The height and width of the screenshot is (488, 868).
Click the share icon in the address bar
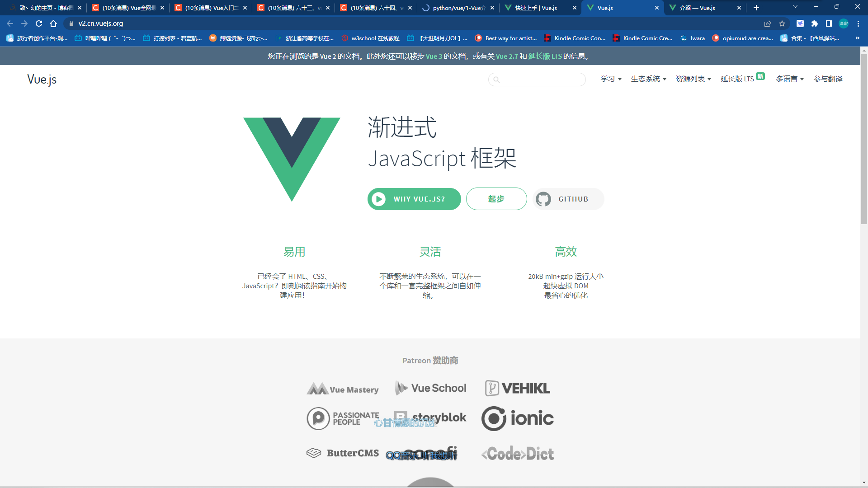click(x=768, y=23)
